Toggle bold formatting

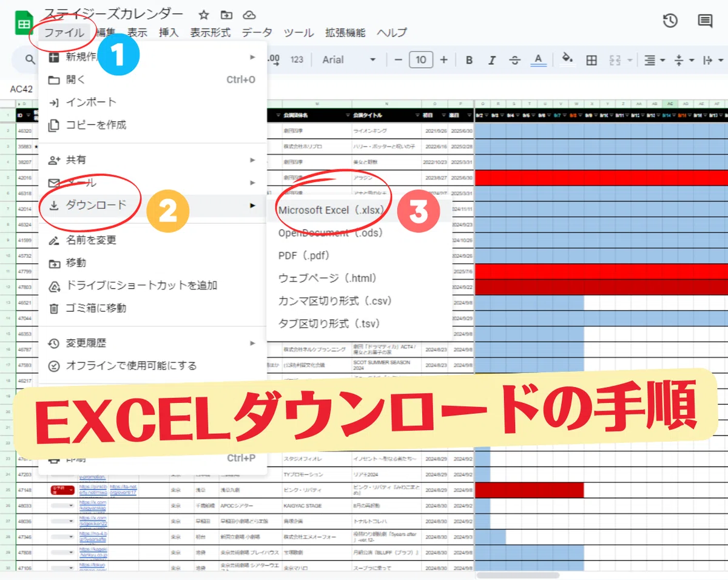click(469, 59)
